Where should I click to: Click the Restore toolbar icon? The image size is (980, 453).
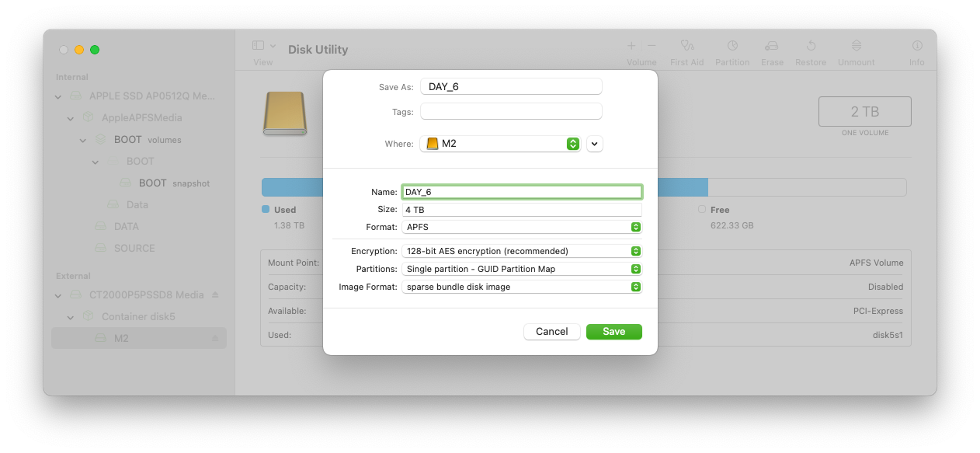tap(811, 46)
